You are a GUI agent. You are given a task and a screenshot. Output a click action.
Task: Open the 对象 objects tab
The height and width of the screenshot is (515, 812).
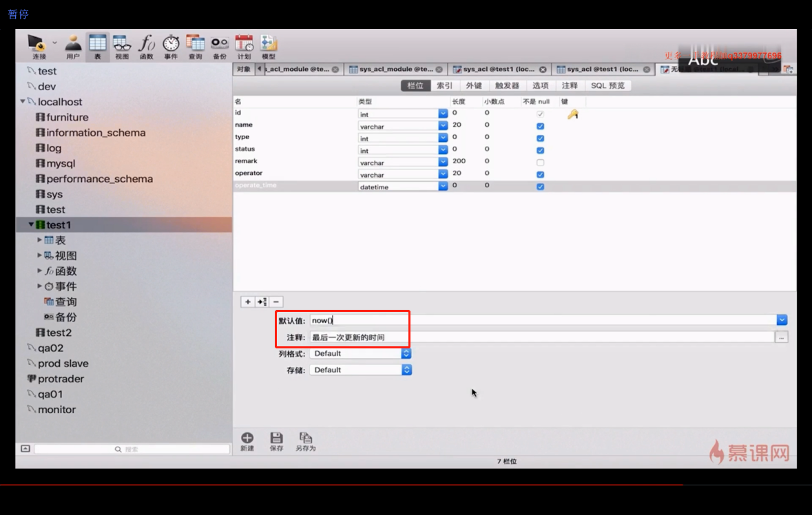tap(243, 69)
